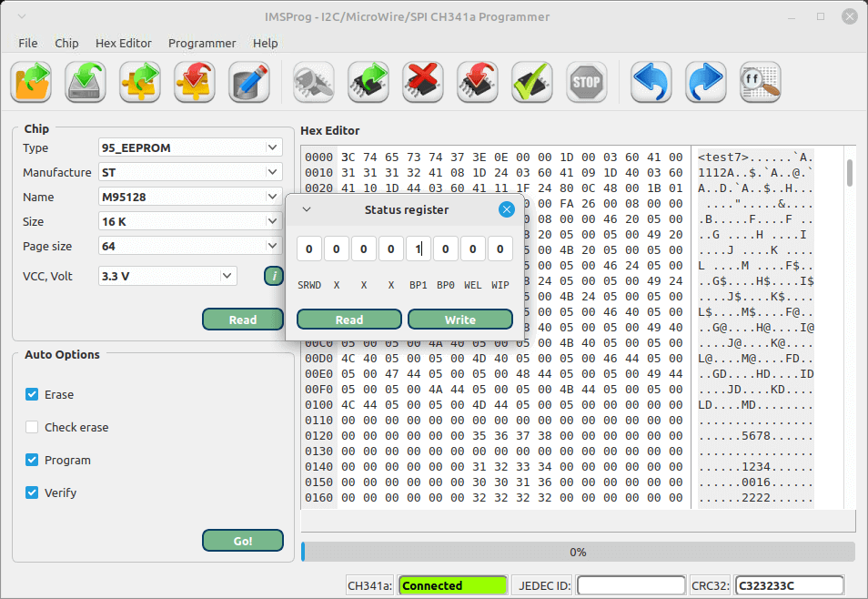Click ASCII value 2222 in hex editor
The image size is (868, 599).
pyautogui.click(x=756, y=498)
